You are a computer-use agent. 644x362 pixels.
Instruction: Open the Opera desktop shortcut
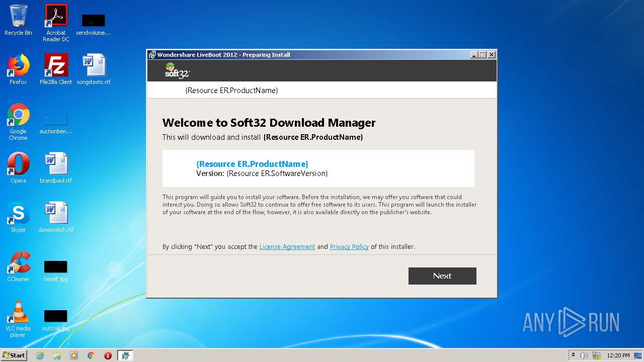coord(18,167)
